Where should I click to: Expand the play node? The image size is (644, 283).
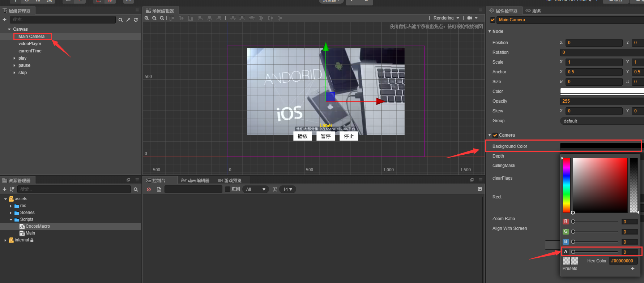point(14,58)
